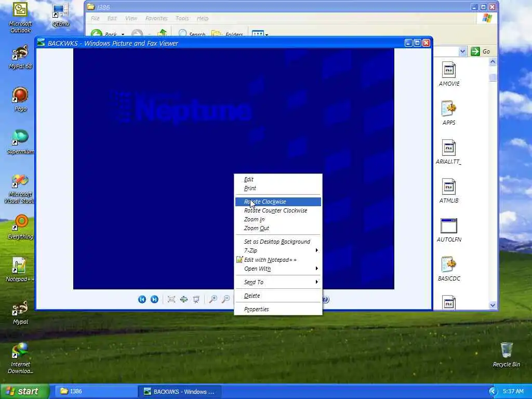532x399 pixels.
Task: Click Back button in I386 window
Action: click(104, 34)
